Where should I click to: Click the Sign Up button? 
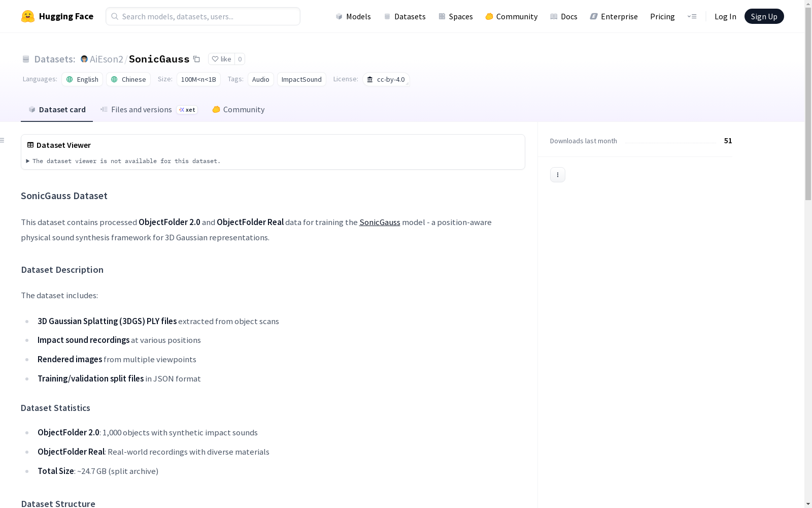(764, 16)
